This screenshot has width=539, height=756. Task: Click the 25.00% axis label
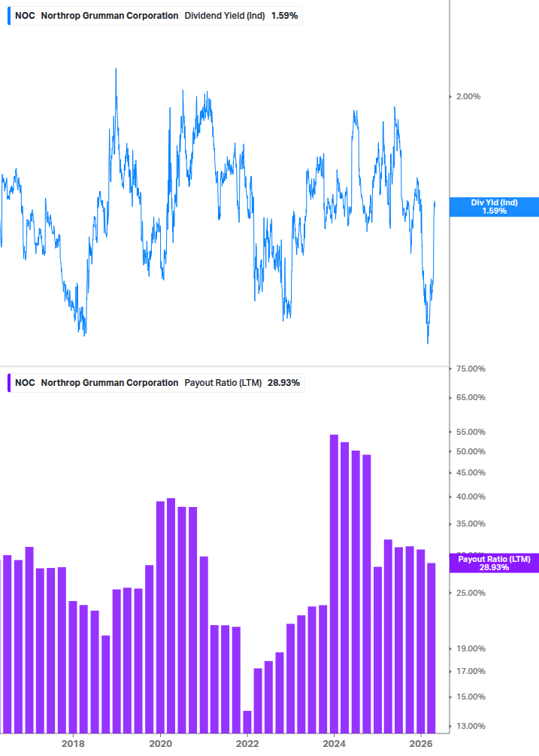click(471, 593)
